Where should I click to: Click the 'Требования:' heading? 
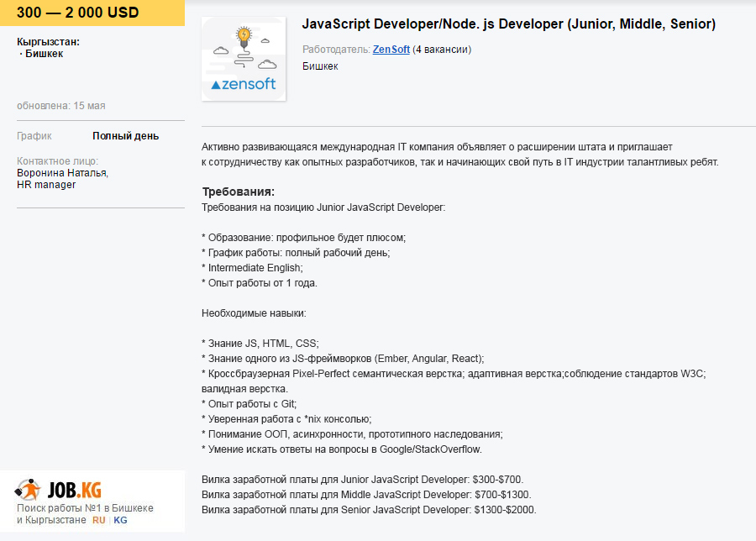[x=239, y=192]
